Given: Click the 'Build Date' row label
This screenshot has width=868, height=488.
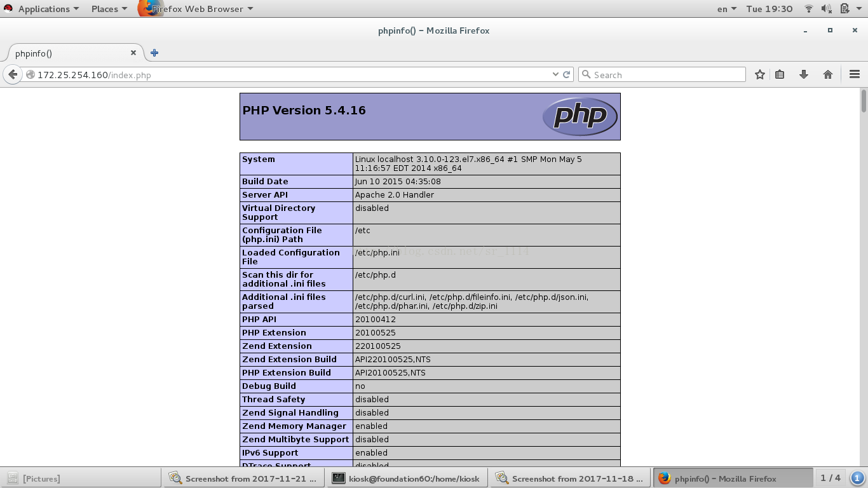Looking at the screenshot, I should tap(265, 181).
